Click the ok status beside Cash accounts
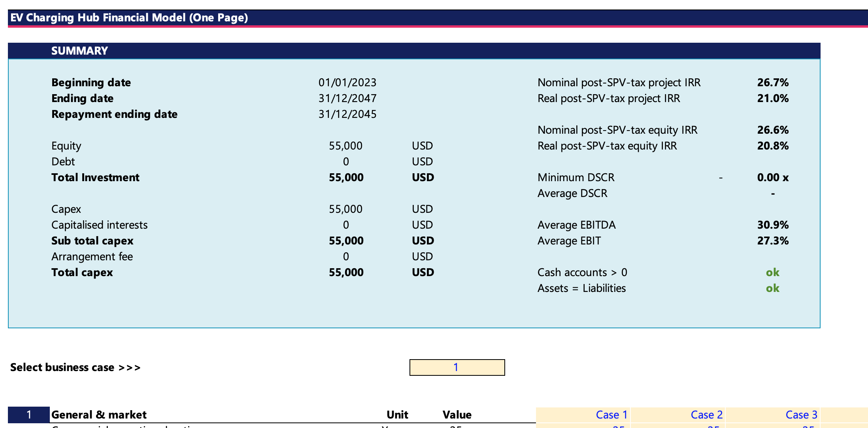 click(x=773, y=272)
